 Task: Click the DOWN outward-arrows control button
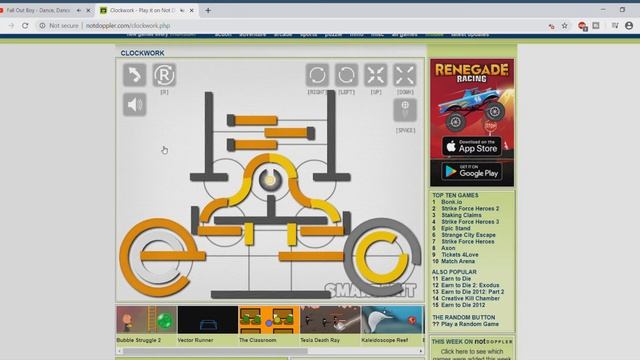click(405, 75)
